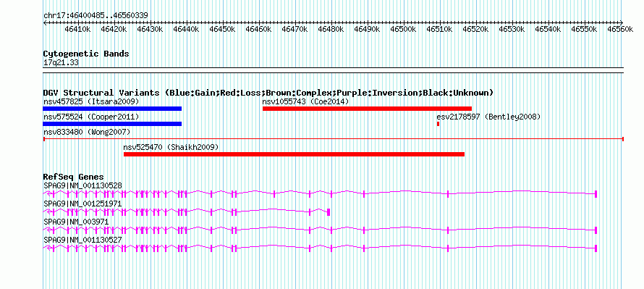This screenshot has height=289, width=644.
Task: Click rightmost exon of SPAG9 NM_003971 transcript
Action: pos(596,230)
